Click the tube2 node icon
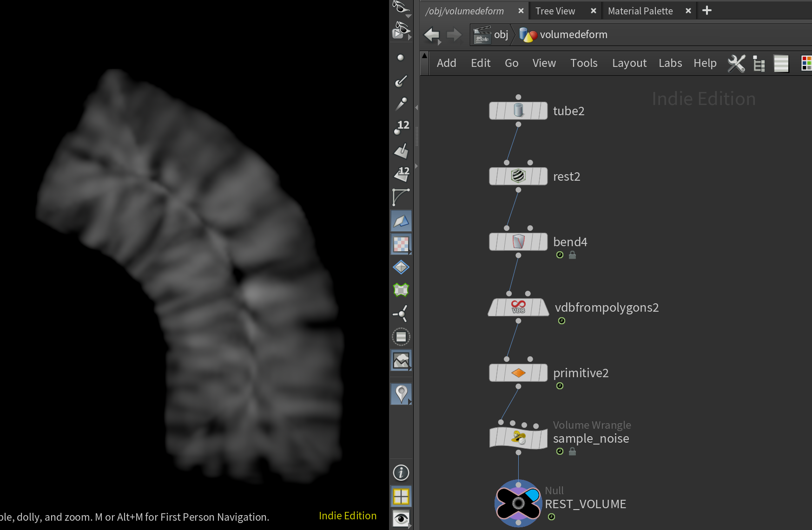The width and height of the screenshot is (812, 530). point(518,111)
